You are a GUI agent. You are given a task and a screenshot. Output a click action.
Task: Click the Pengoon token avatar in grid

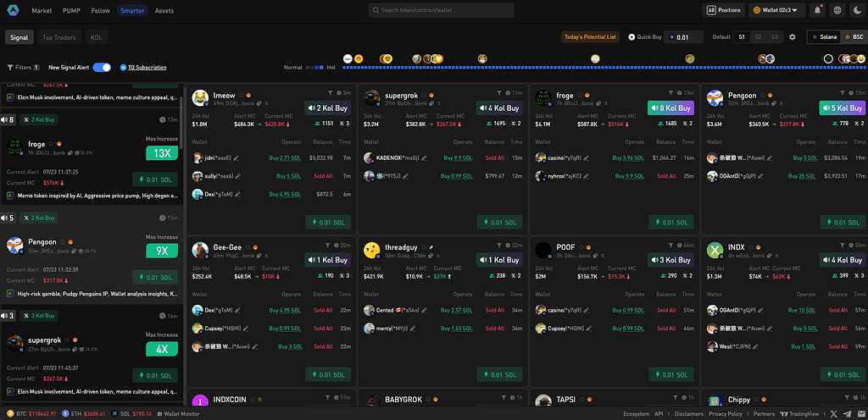[715, 98]
